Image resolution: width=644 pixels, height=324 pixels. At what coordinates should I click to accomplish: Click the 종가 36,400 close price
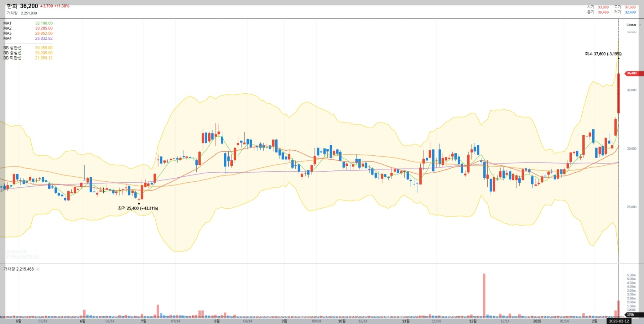click(x=598, y=12)
